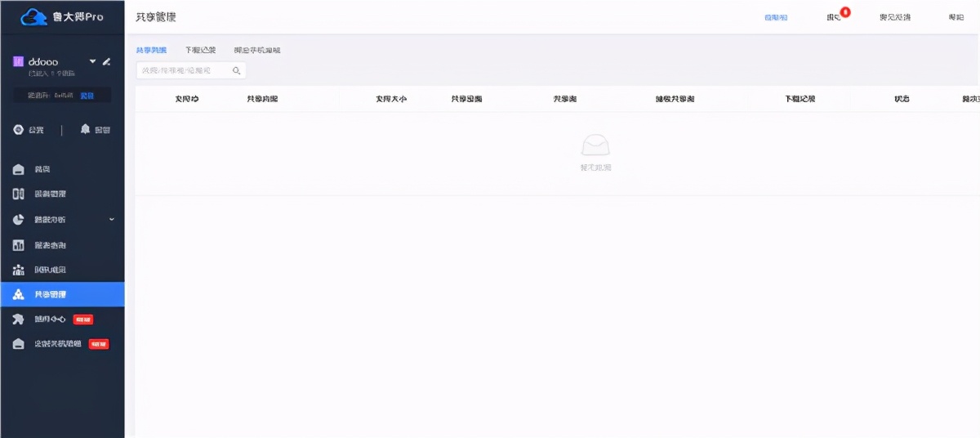This screenshot has height=438, width=980.
Task: Click the empty-state envelope icon
Action: point(595,145)
